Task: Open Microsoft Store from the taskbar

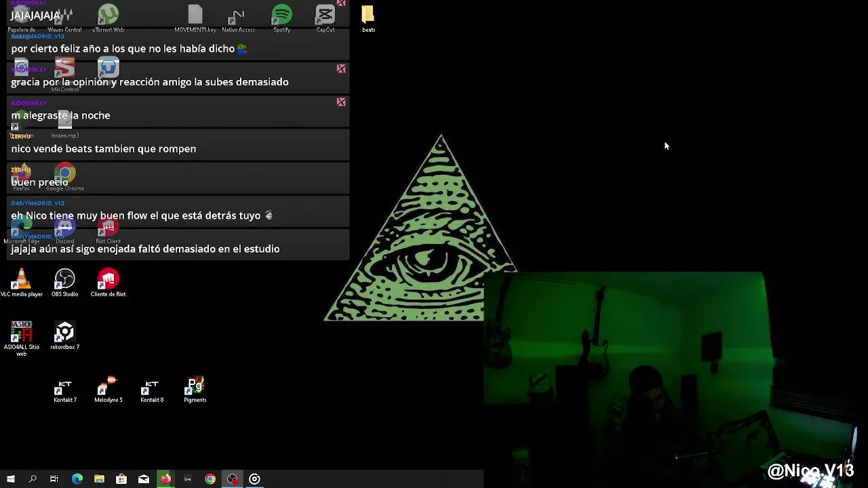Action: (121, 479)
